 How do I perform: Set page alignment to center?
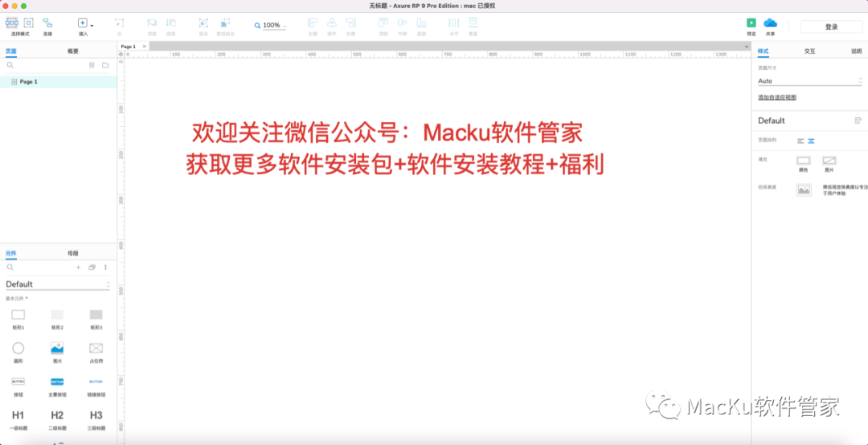point(811,141)
